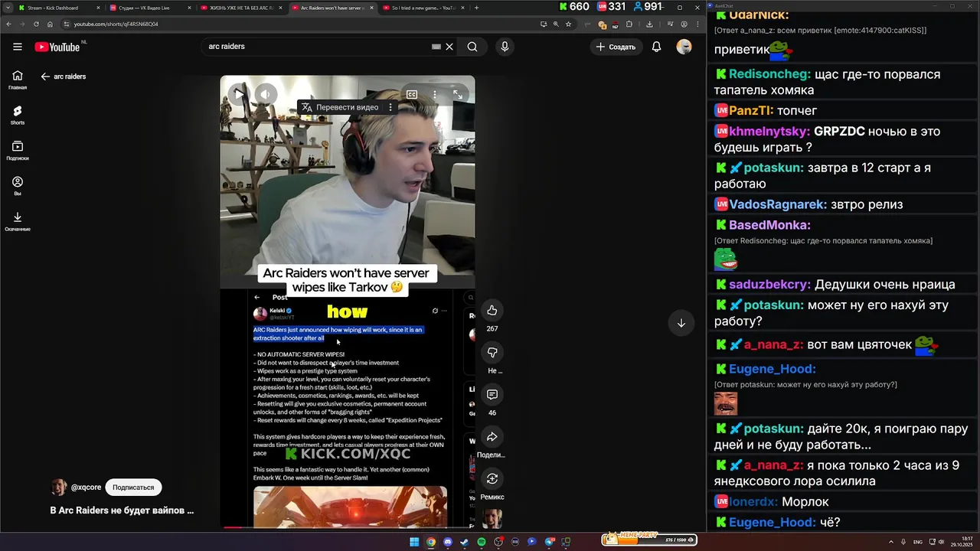
Task: Open Spotify from the taskbar
Action: (482, 542)
